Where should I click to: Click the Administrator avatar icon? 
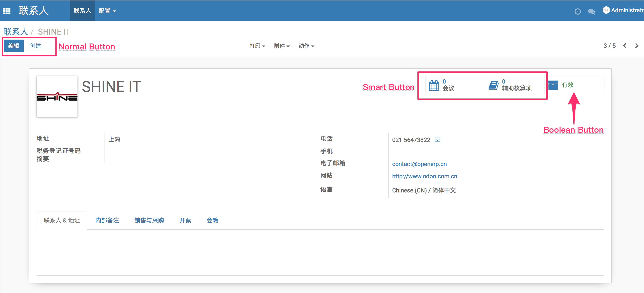[606, 10]
